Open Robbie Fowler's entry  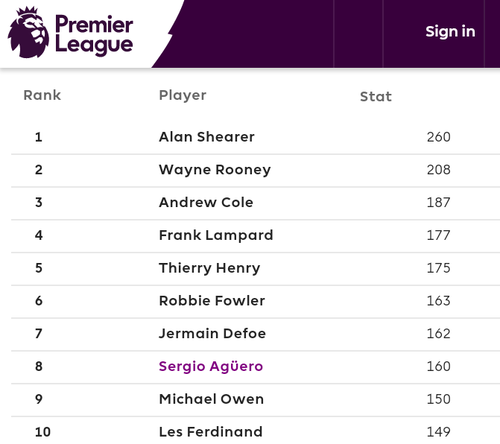(x=212, y=301)
